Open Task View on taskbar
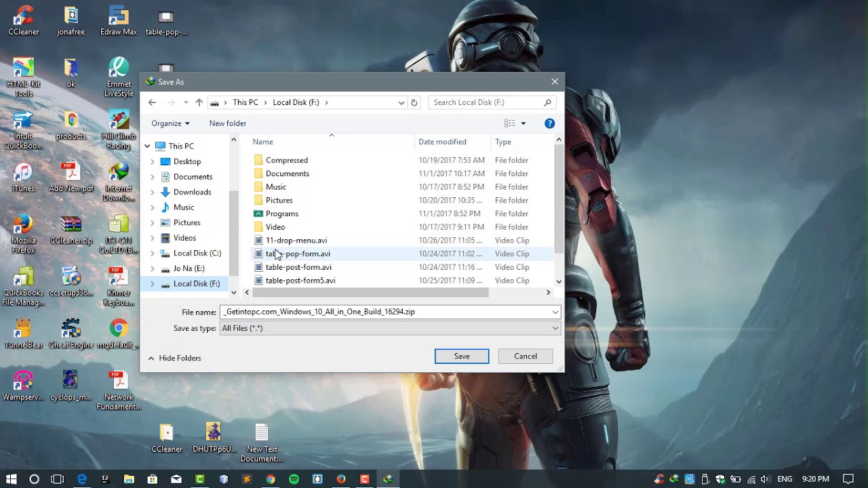Viewport: 868px width, 488px height. tap(57, 479)
